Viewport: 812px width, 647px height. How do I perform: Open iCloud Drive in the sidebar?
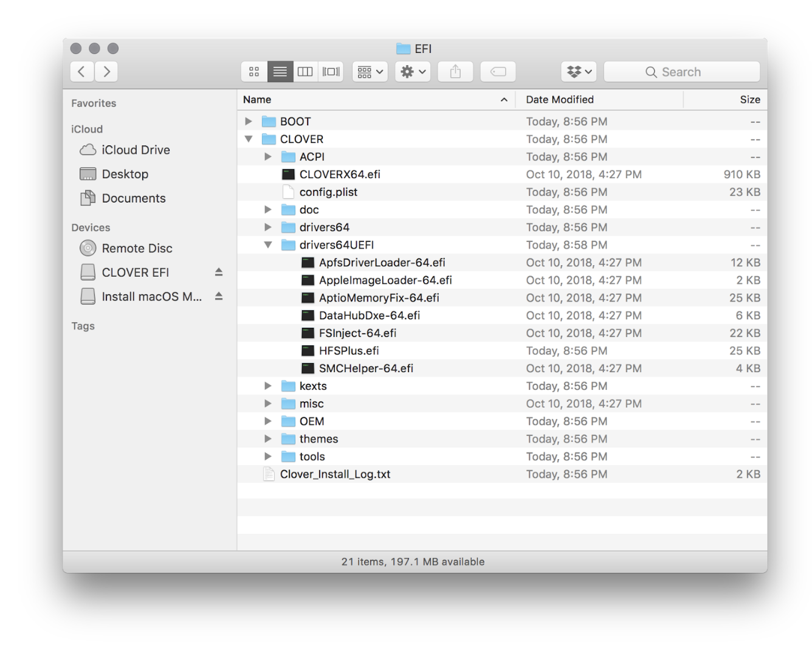click(125, 150)
